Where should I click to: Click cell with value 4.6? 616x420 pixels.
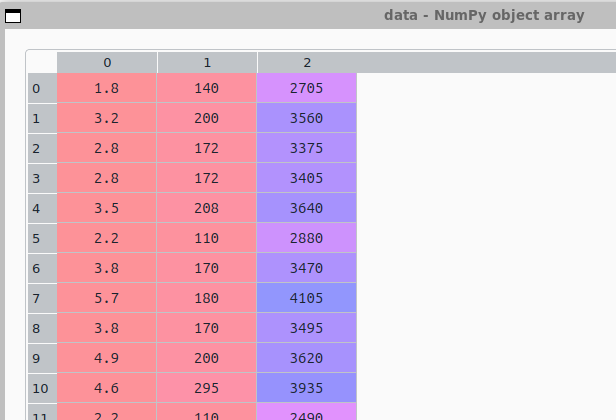(x=107, y=388)
